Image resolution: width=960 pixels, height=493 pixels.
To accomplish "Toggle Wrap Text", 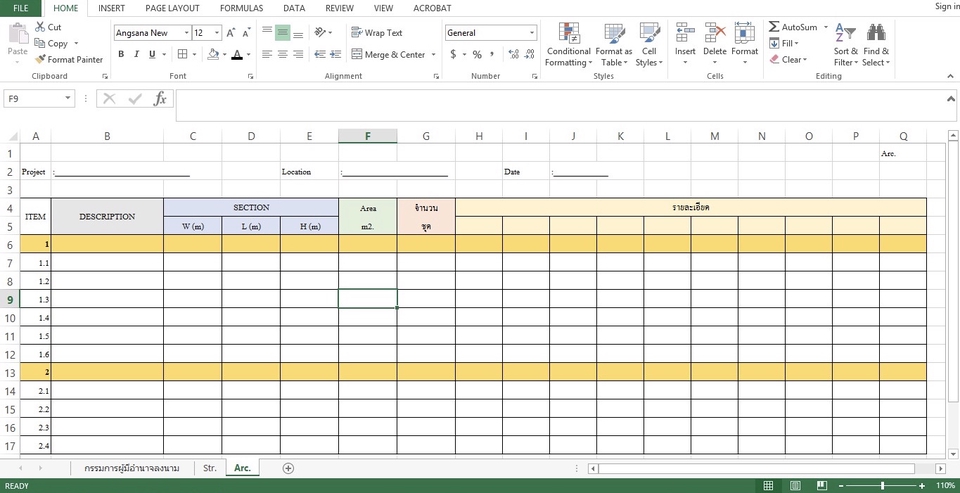I will click(377, 32).
